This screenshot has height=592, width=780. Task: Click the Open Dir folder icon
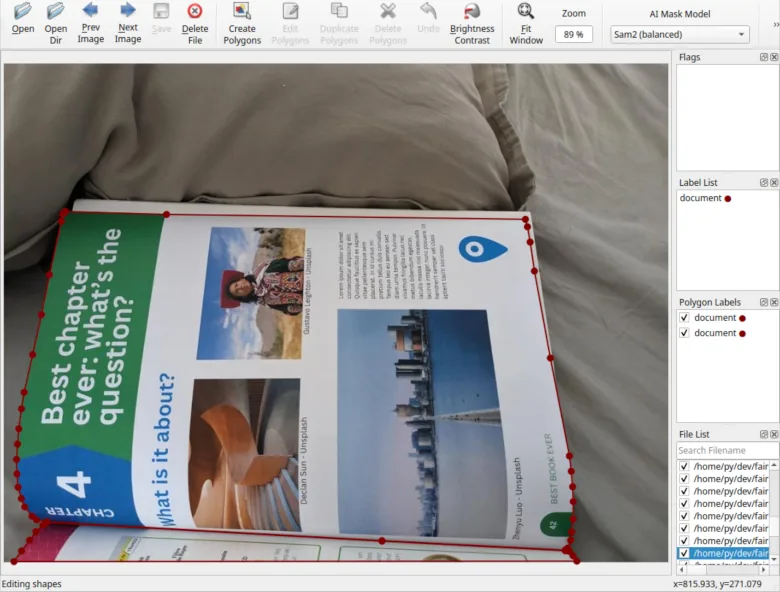(x=56, y=12)
